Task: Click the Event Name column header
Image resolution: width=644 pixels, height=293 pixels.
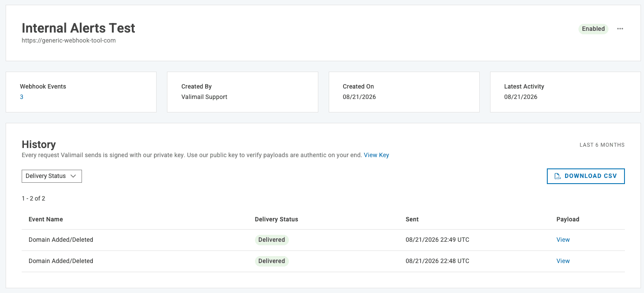Action: 46,219
